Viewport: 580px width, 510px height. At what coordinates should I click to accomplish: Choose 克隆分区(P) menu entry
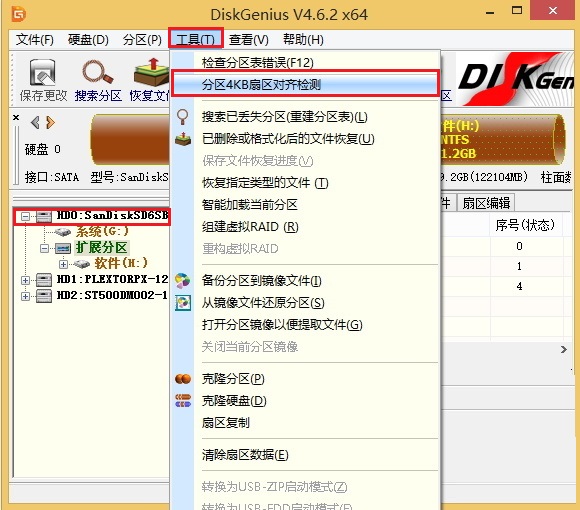click(x=305, y=379)
